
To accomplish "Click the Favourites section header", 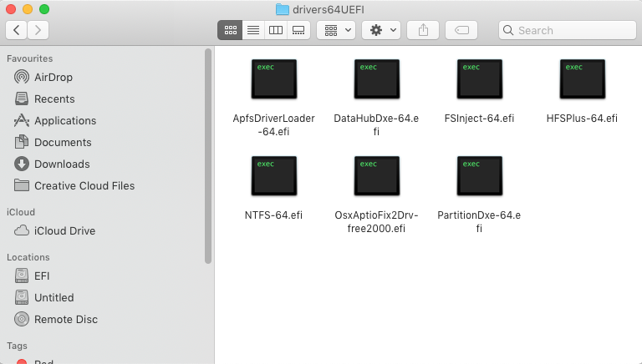I will point(29,58).
